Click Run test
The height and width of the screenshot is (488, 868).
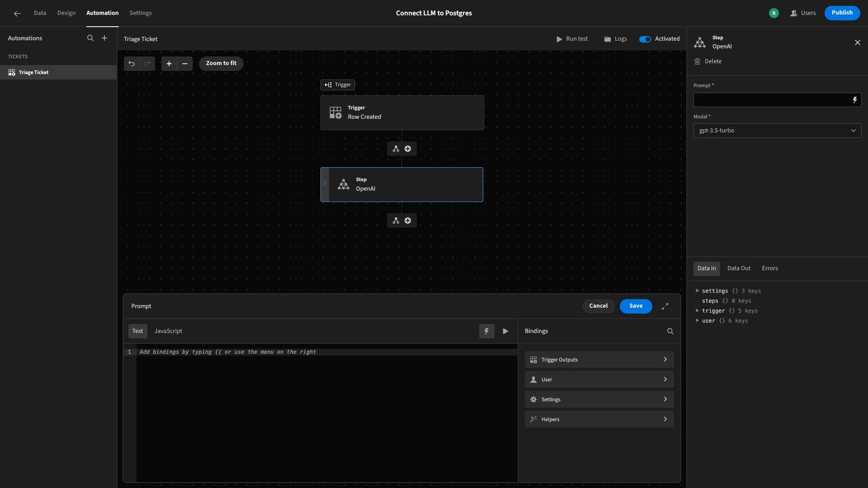coord(572,39)
